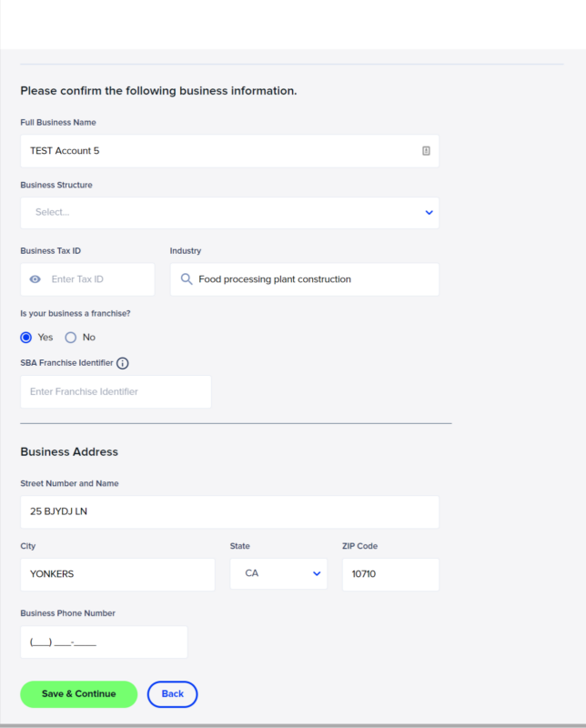Expand the Business Structure dropdown
This screenshot has height=728, width=586.
229,213
